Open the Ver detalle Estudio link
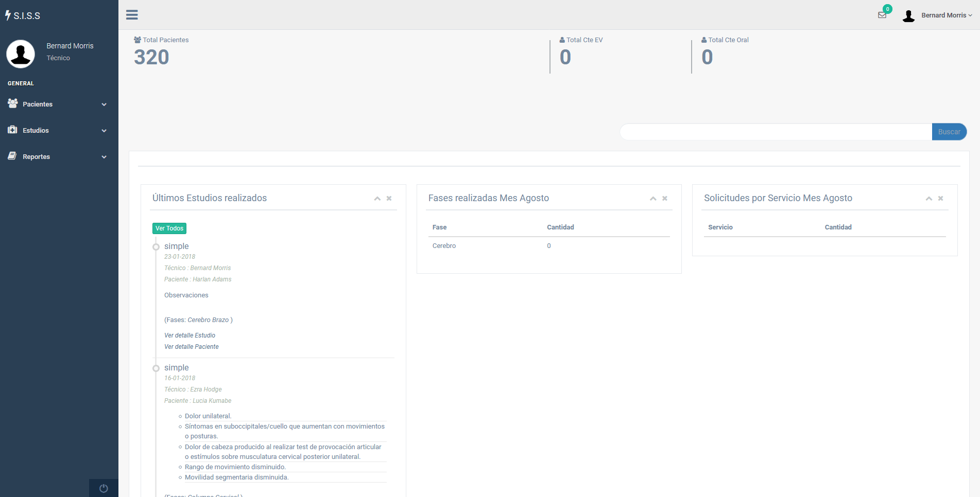980x497 pixels. coord(190,335)
